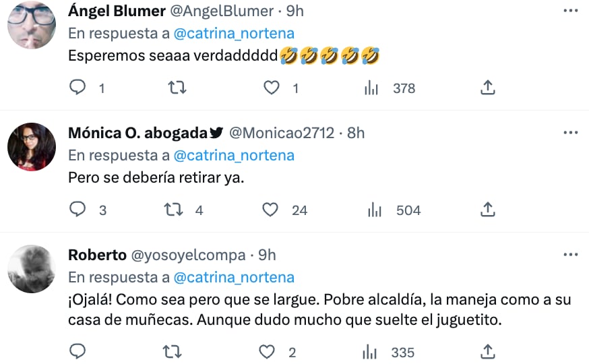This screenshot has width=589, height=364.
Task: Open more options on Mónica's tweet
Action: 570,133
